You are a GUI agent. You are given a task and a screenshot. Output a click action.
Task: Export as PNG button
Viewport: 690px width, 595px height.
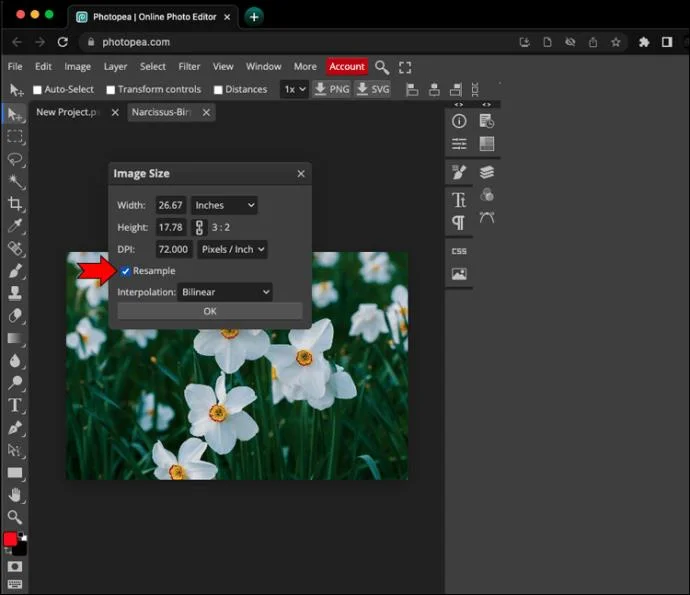pyautogui.click(x=332, y=89)
